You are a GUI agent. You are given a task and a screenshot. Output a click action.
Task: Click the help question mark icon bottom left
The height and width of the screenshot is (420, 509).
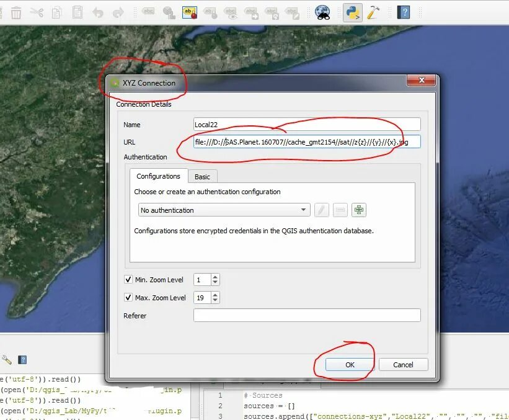22,359
